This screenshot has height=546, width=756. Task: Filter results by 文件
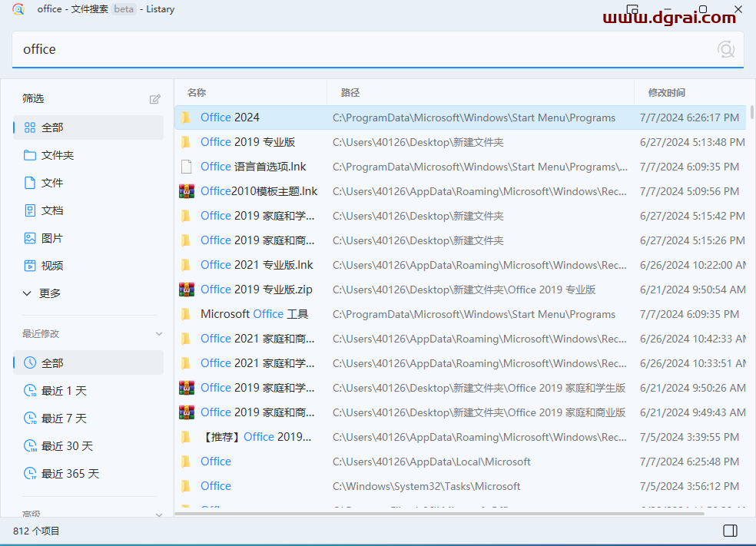(x=88, y=183)
